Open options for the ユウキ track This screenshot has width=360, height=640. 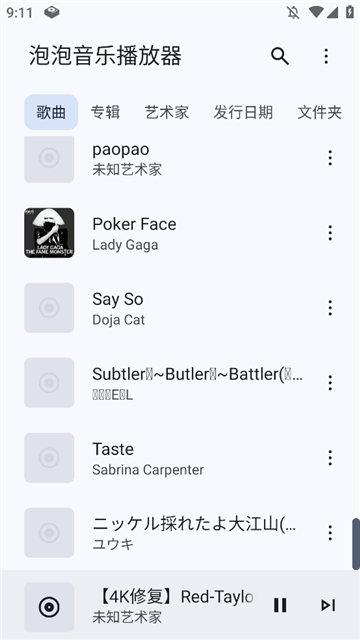(x=330, y=533)
